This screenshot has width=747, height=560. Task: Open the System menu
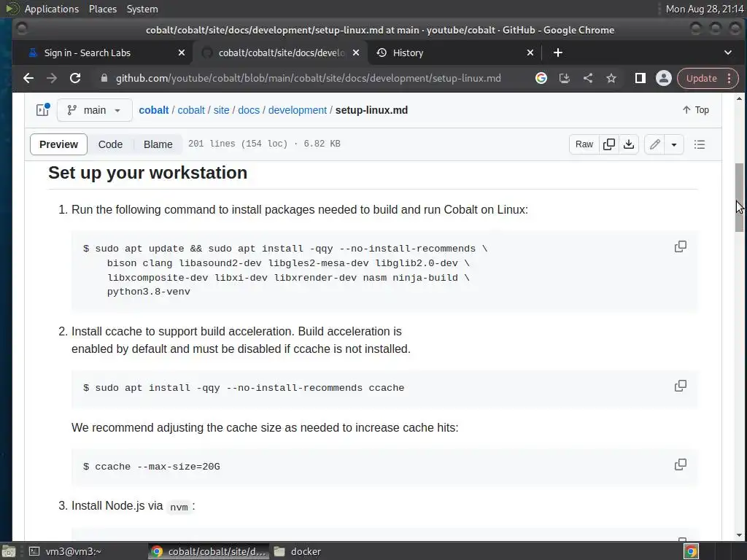click(142, 9)
